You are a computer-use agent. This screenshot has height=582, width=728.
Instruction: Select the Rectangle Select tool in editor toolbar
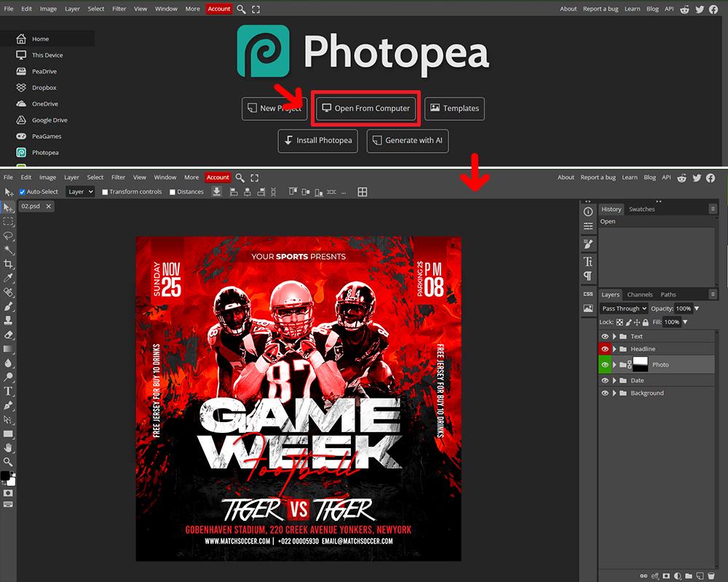point(8,221)
